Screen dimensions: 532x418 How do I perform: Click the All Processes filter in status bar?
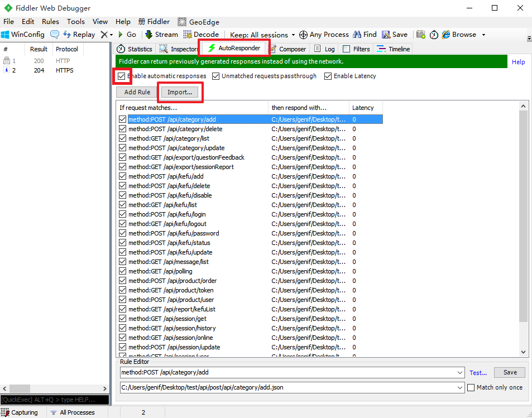[x=73, y=412]
